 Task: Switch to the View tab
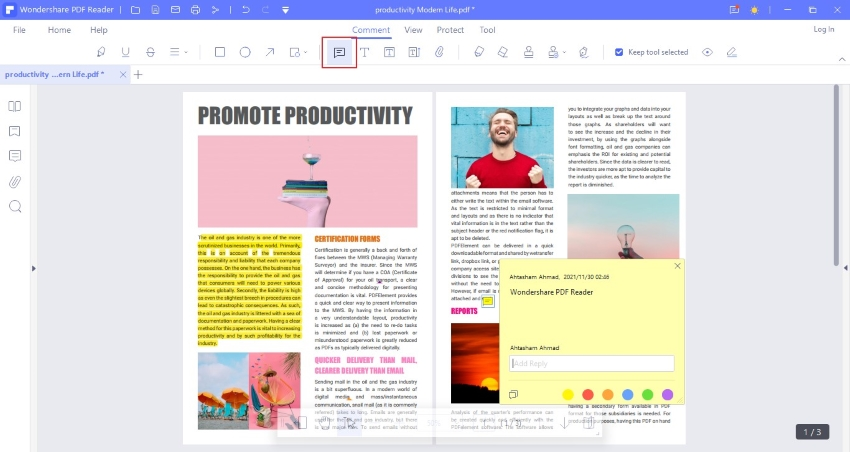(x=413, y=30)
